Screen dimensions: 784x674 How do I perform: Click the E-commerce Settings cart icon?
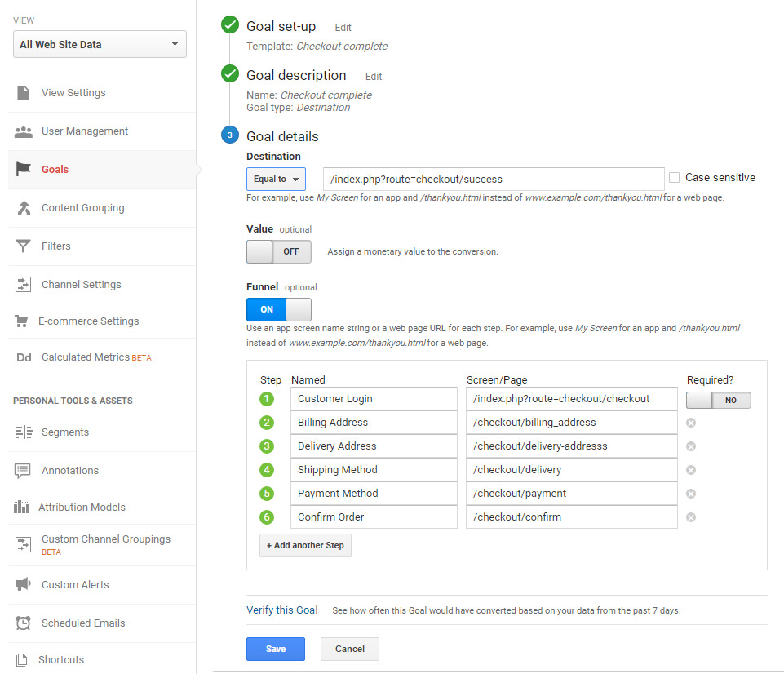21,321
